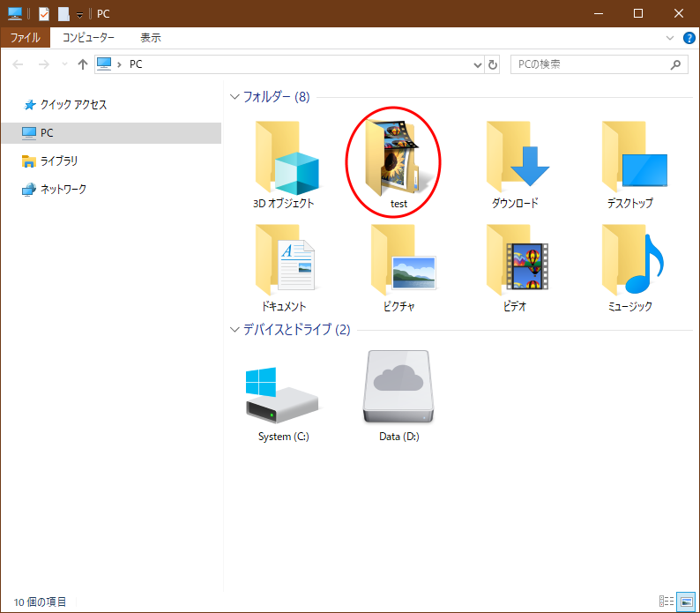Switch to the 表示 ribbon tab

pos(151,38)
